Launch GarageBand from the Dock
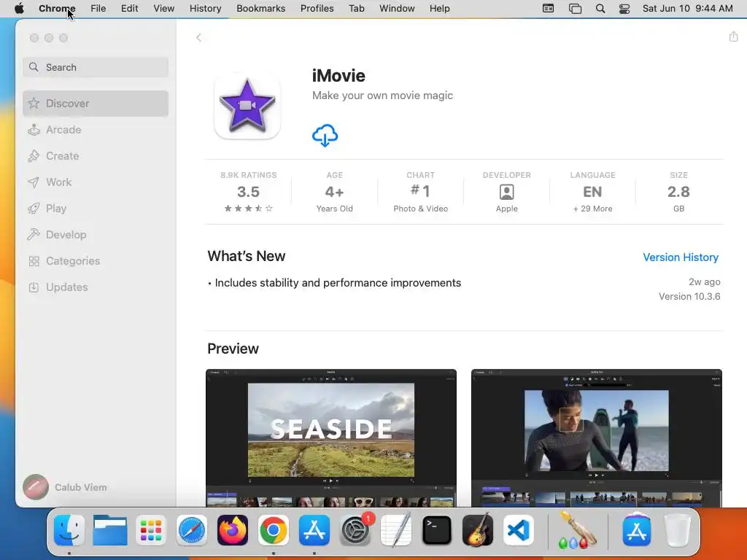 pyautogui.click(x=478, y=530)
